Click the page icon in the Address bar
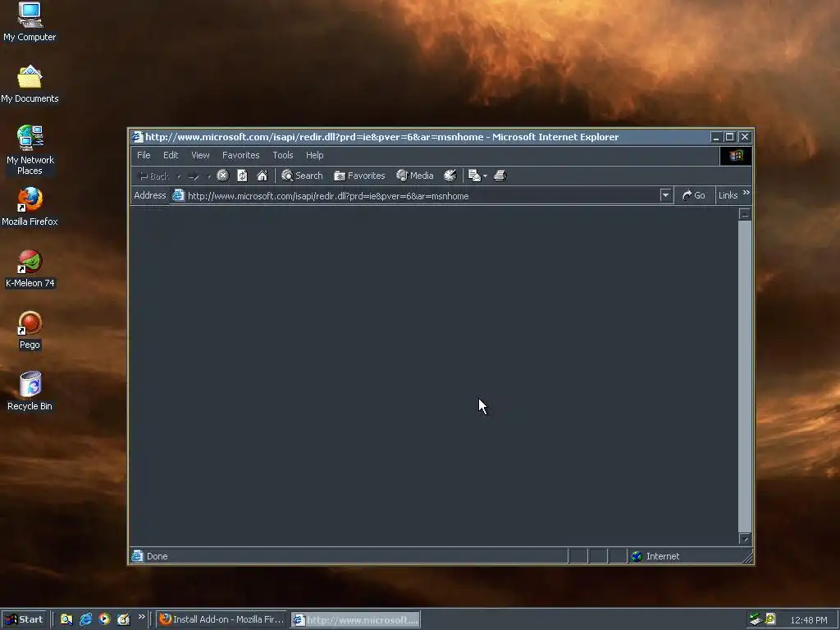This screenshot has height=630, width=840. (178, 195)
